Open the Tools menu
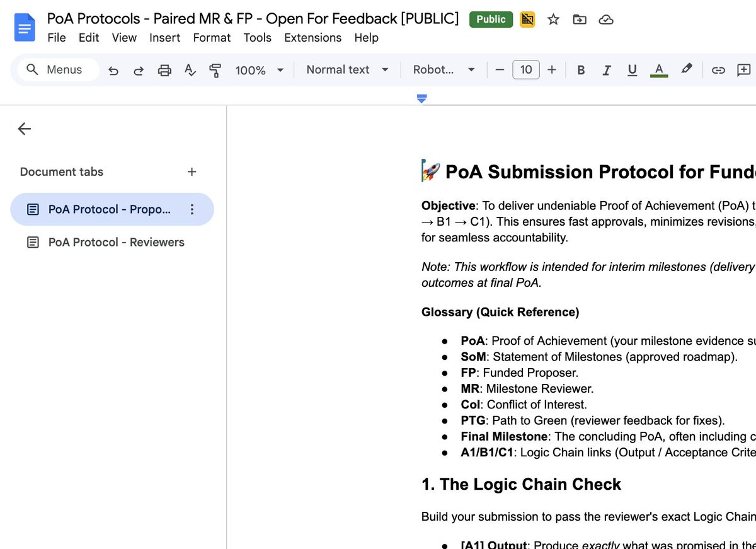This screenshot has height=549, width=756. coord(257,38)
